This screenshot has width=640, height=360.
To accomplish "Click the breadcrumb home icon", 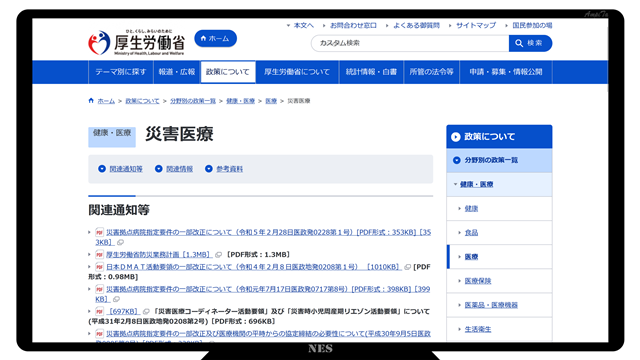I will pyautogui.click(x=91, y=100).
